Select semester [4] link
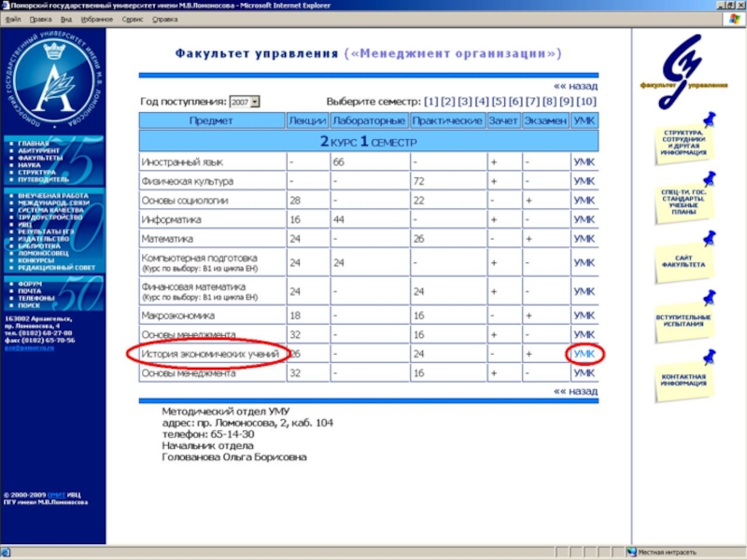Viewport: 747px width, 560px height. pyautogui.click(x=482, y=102)
